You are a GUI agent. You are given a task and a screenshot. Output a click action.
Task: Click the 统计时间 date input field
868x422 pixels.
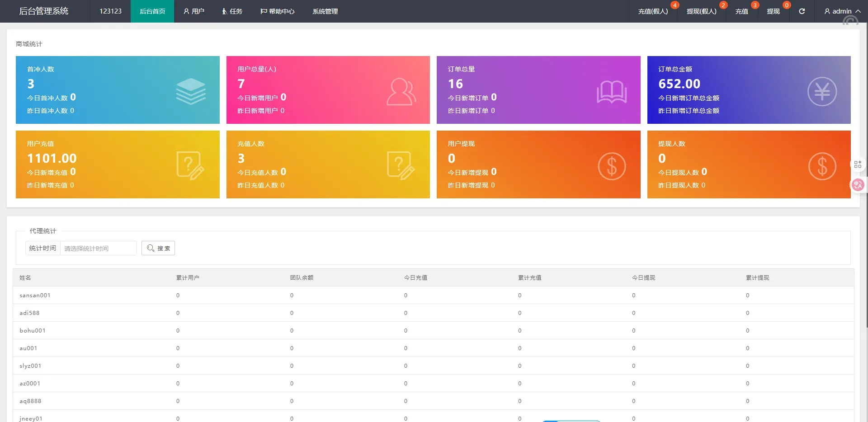pos(98,248)
